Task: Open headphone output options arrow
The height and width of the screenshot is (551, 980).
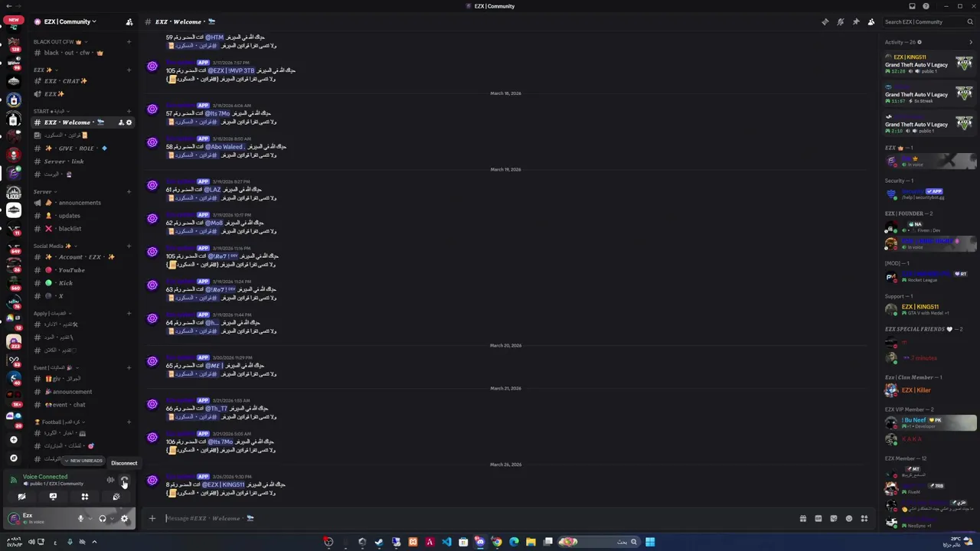Action: [x=112, y=519]
